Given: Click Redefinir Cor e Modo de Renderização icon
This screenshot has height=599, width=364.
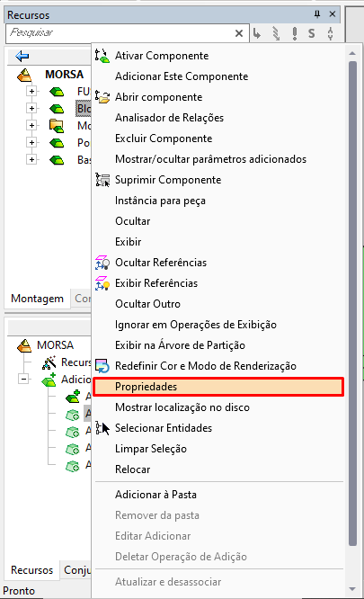Looking at the screenshot, I should pyautogui.click(x=102, y=366).
